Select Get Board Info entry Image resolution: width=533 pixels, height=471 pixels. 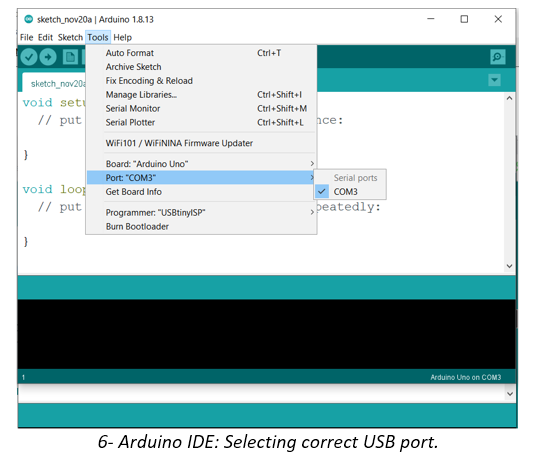201,192
